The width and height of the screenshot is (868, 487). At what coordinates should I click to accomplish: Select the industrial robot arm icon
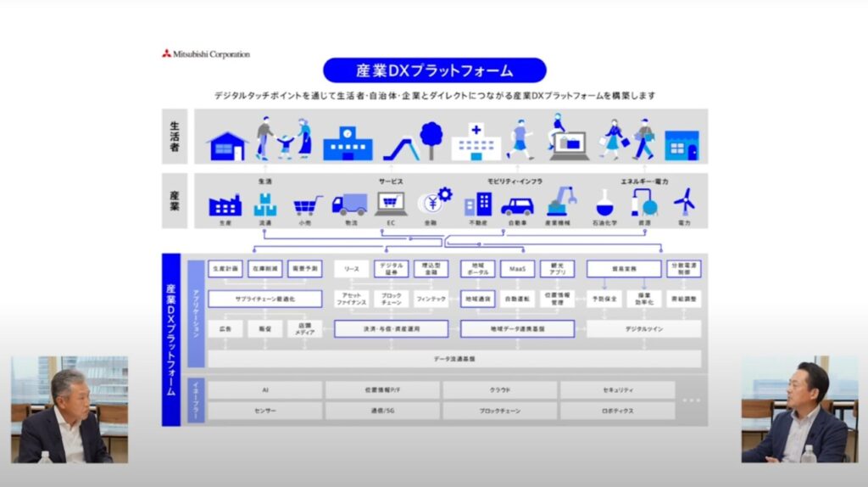(x=560, y=202)
